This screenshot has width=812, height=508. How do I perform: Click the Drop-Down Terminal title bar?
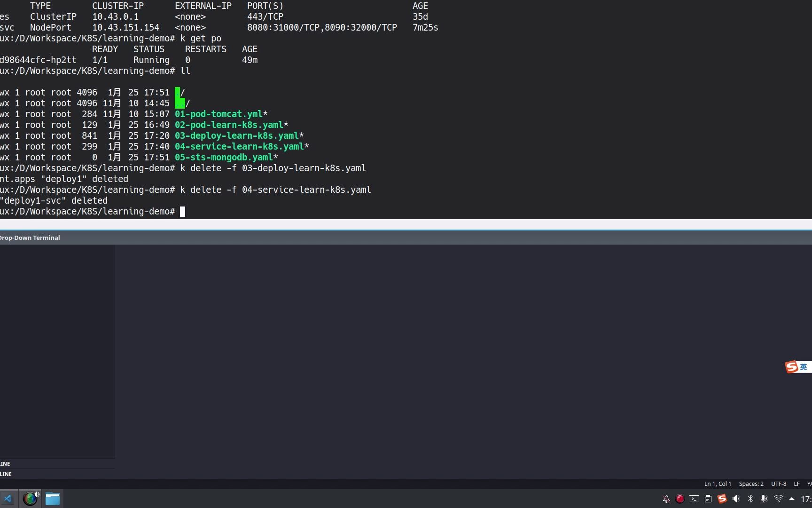[406, 238]
